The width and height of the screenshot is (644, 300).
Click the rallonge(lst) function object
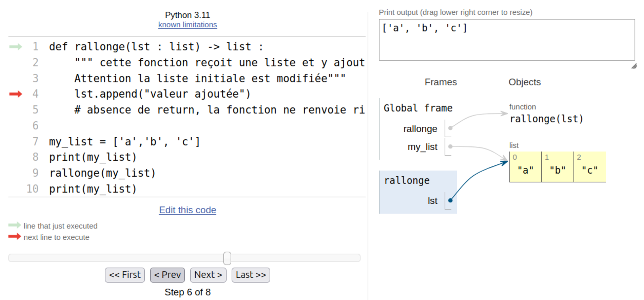click(546, 119)
